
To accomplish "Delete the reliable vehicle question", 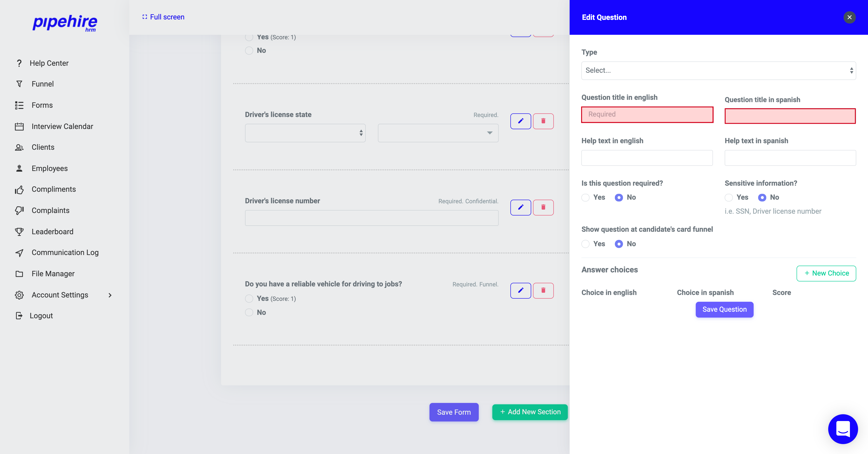I will [543, 290].
